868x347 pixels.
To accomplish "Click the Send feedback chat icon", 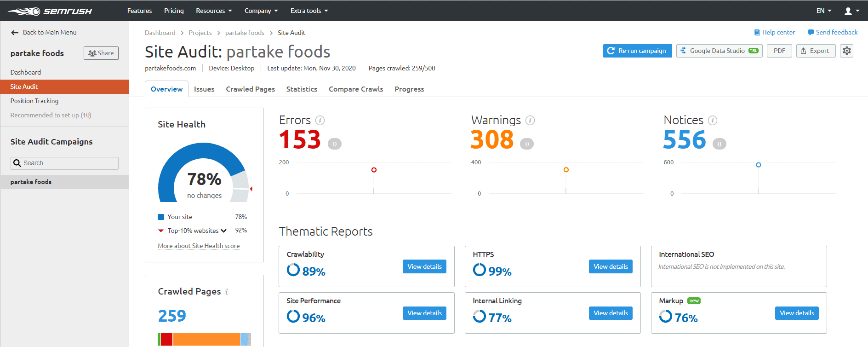I will [x=811, y=33].
